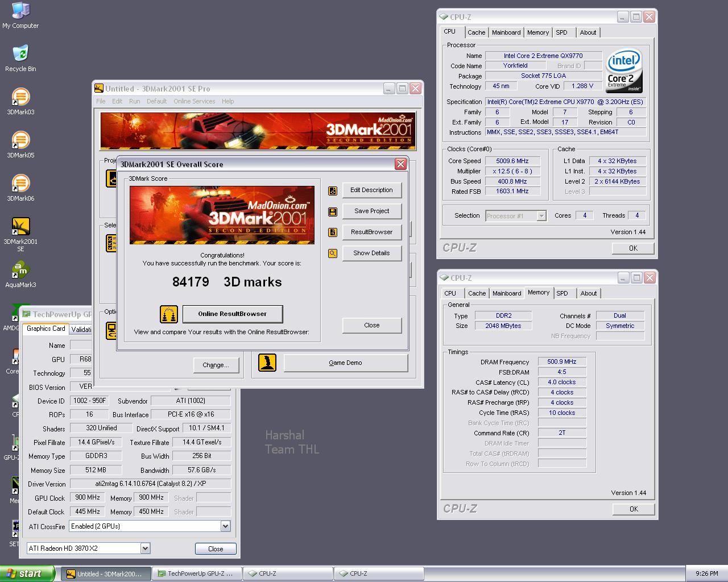Switch to TechPowerUp GPU-Z taskbar item
This screenshot has width=728, height=582.
(197, 574)
